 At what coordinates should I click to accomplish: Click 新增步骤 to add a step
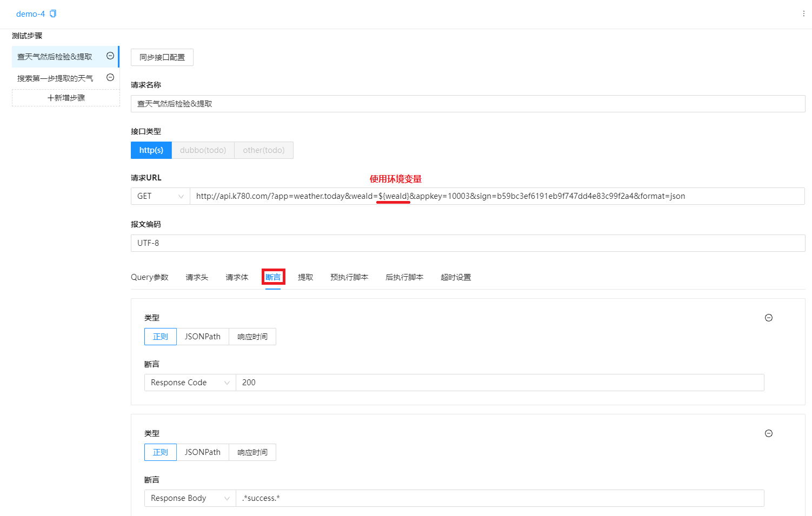coord(66,98)
